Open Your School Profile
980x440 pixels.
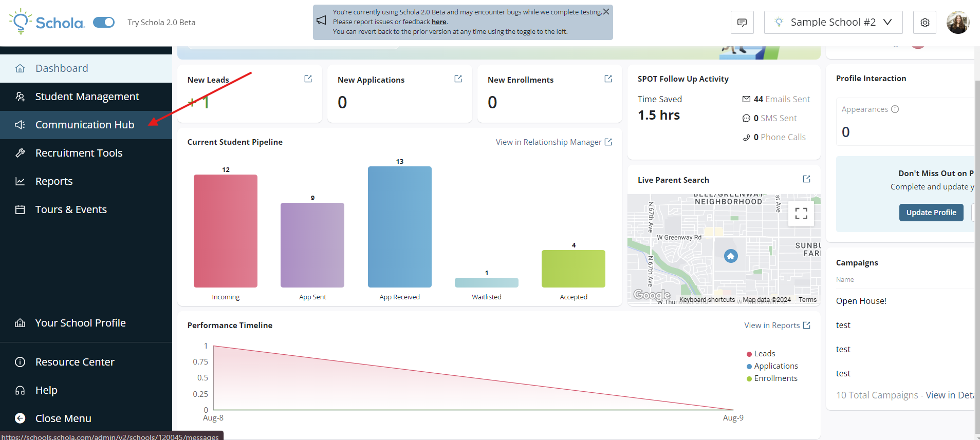[86, 323]
